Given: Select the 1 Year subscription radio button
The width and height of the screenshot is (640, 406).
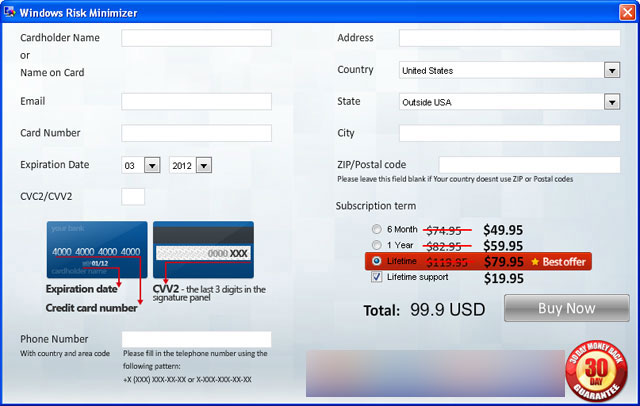Looking at the screenshot, I should (376, 245).
